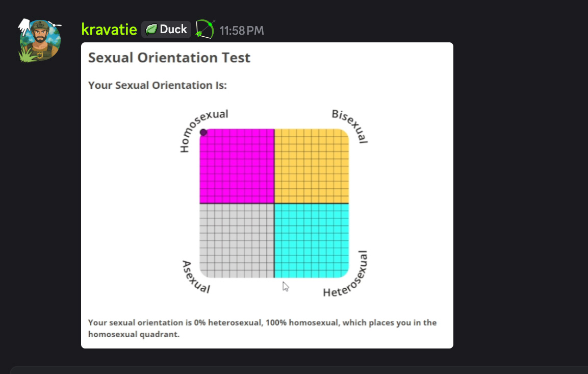The height and width of the screenshot is (374, 588).
Task: Open the Duck server tag badge
Action: 166,30
